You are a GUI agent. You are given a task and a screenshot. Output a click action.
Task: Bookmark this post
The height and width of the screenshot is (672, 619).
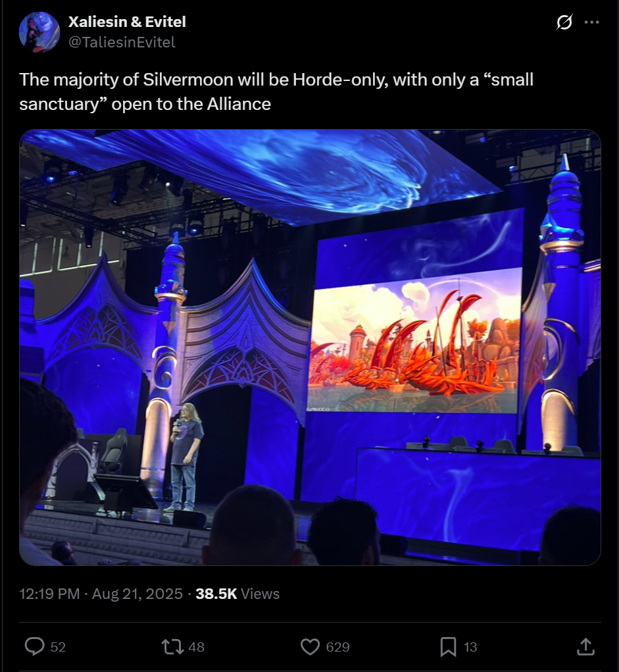tap(448, 647)
